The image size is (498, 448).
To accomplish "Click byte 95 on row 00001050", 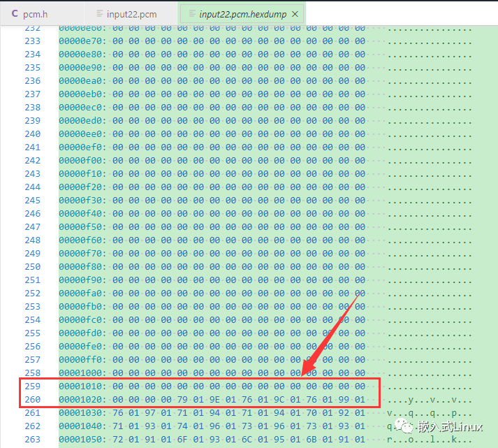I will pyautogui.click(x=279, y=440).
